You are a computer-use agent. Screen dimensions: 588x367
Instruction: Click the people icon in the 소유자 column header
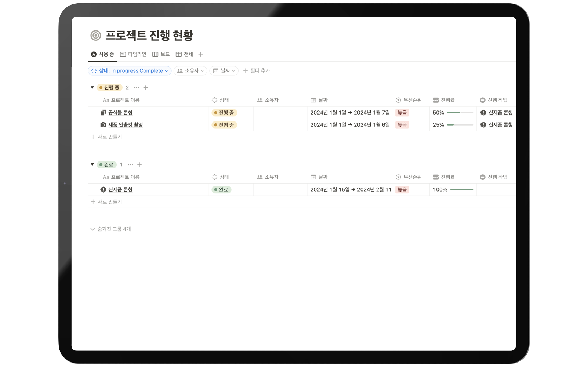(259, 100)
